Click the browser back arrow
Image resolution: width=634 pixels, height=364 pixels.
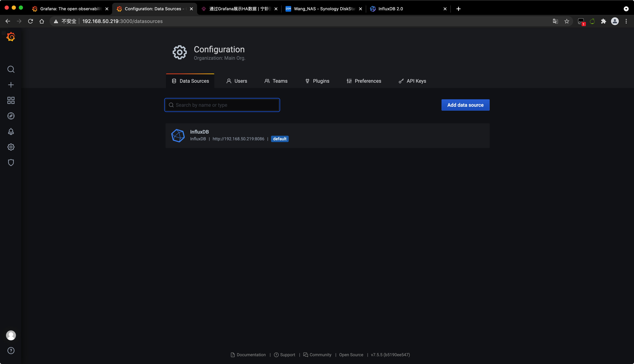pyautogui.click(x=8, y=21)
